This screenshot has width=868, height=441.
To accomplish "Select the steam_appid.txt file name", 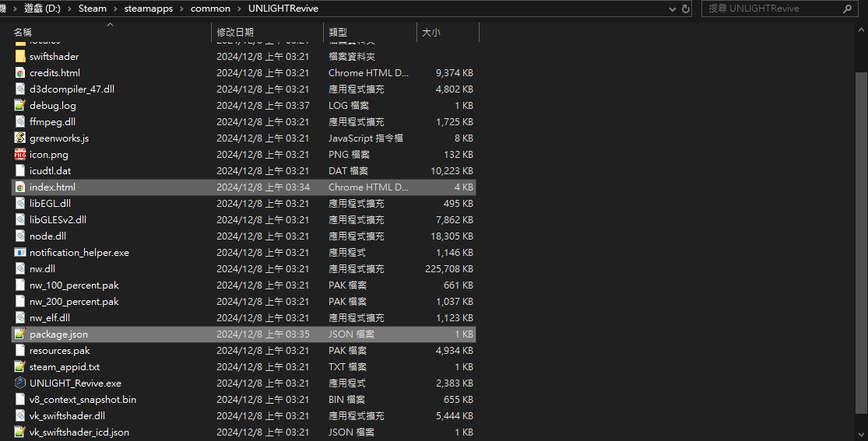I will 65,367.
